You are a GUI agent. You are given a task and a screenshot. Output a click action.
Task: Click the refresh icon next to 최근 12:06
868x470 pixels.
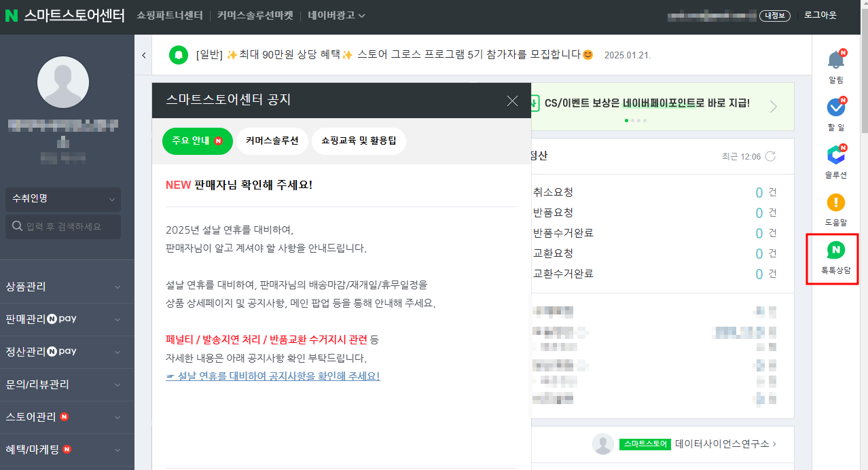770,156
